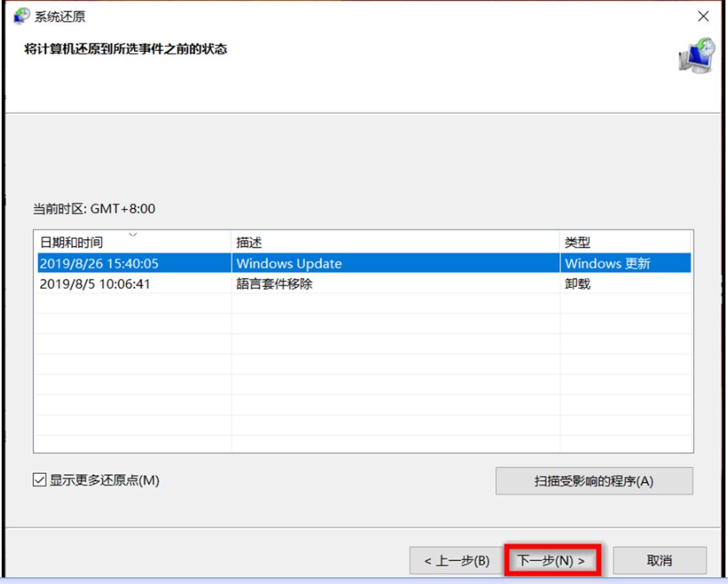Image resolution: width=728 pixels, height=584 pixels.
Task: Click the sort arrow on 日期和时间 column
Action: [133, 236]
